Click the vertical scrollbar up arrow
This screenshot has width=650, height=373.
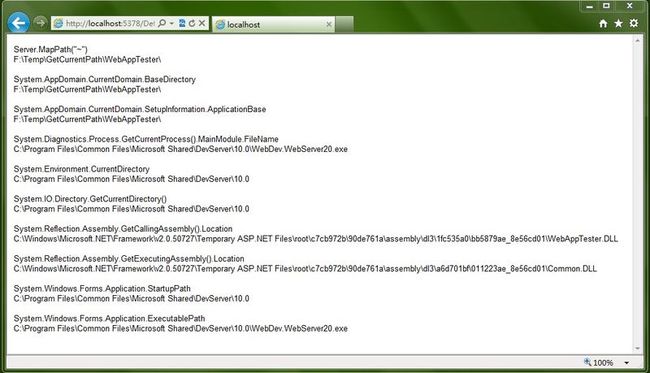coord(638,41)
